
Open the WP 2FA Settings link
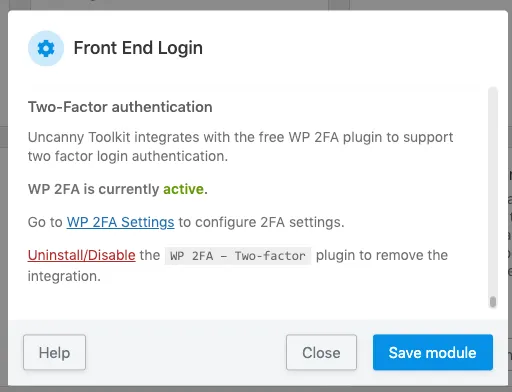(x=120, y=222)
